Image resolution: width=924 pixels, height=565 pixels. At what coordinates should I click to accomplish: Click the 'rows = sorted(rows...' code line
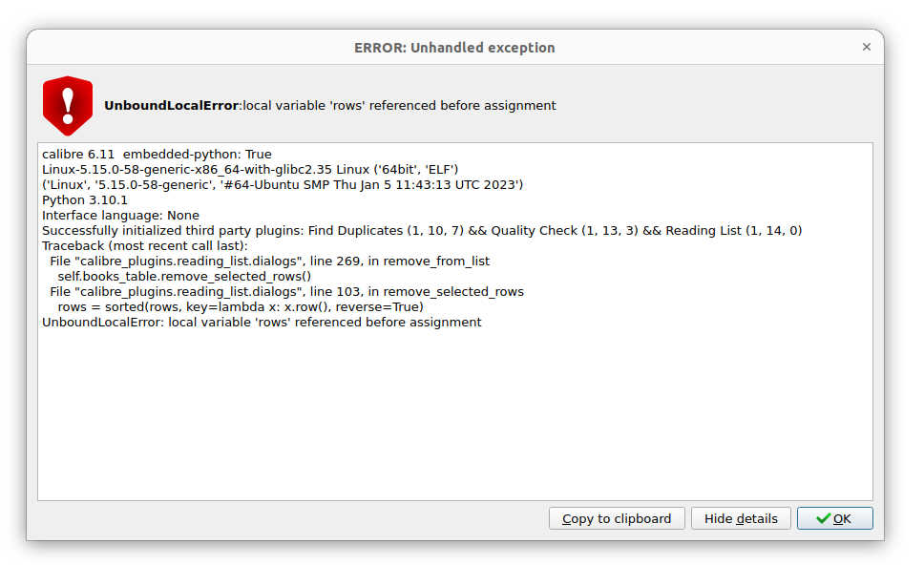click(x=240, y=307)
